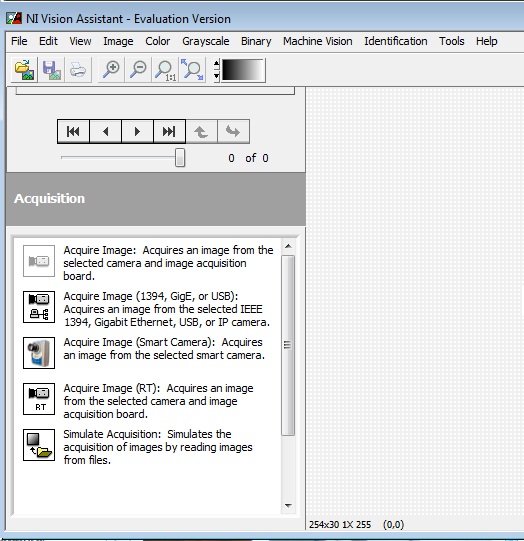Select the Simulate Acquisition icon

point(39,445)
